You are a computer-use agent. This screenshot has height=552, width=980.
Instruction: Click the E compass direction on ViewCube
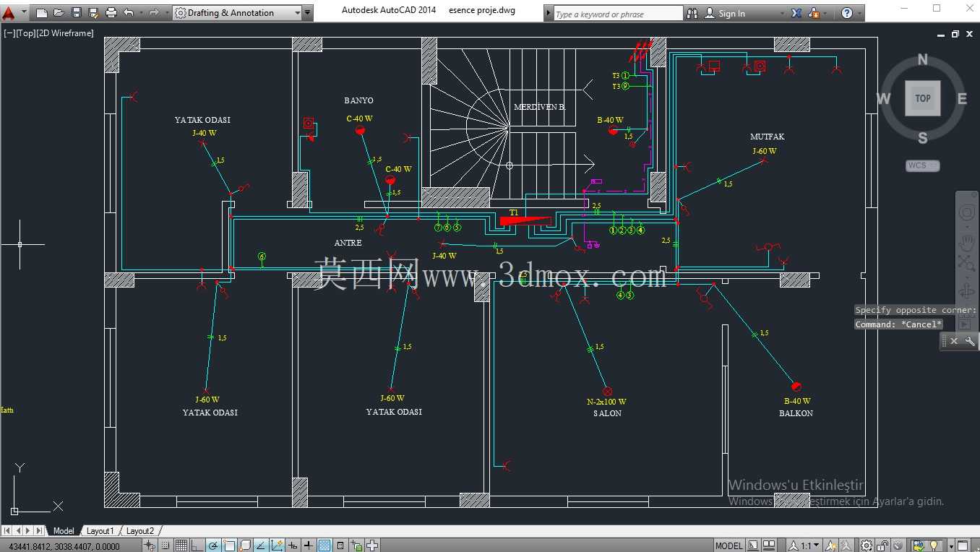962,99
